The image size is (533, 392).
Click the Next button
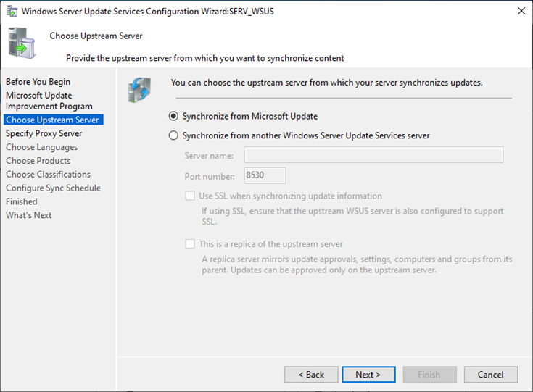(368, 375)
